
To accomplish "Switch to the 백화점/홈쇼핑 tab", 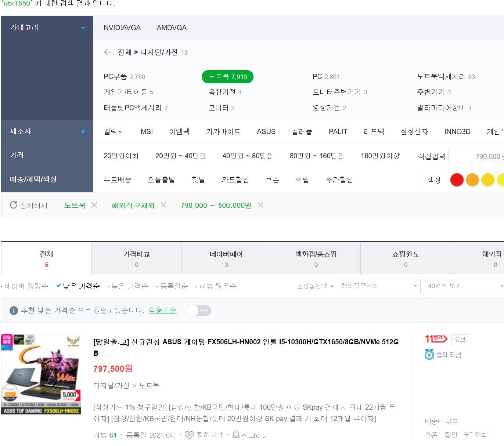I will [316, 258].
